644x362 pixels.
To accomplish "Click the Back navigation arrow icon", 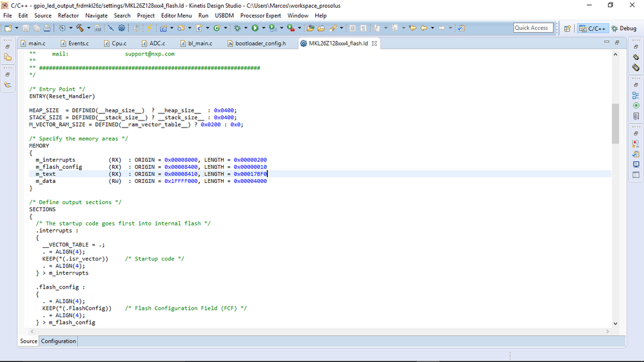I will [x=424, y=28].
